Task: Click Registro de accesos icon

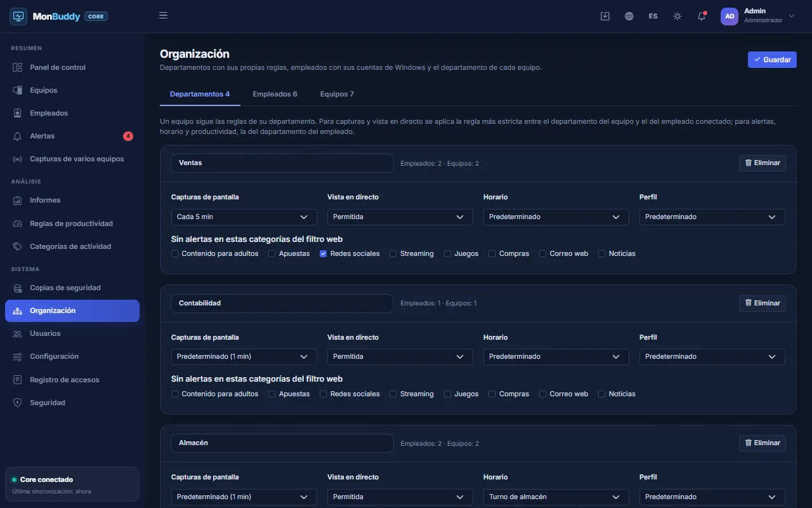Action: click(x=18, y=380)
